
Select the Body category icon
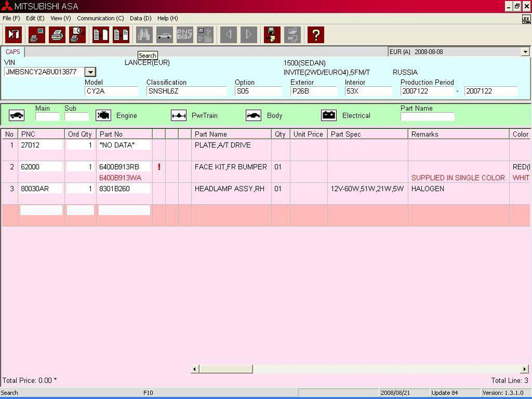[254, 115]
